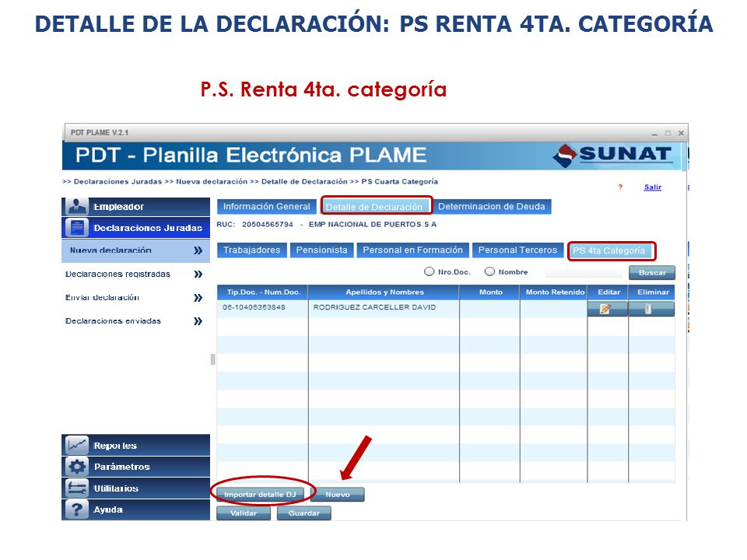Click the Guardar button
Image resolution: width=747 pixels, height=560 pixels.
click(x=304, y=513)
